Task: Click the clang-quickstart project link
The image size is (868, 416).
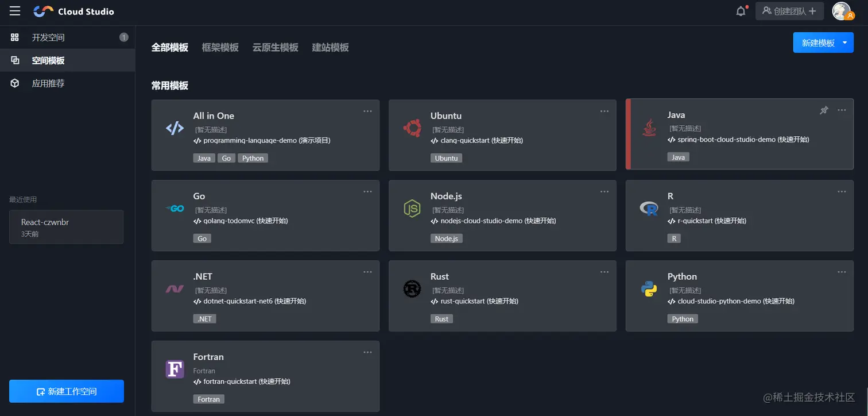Action: pos(476,140)
